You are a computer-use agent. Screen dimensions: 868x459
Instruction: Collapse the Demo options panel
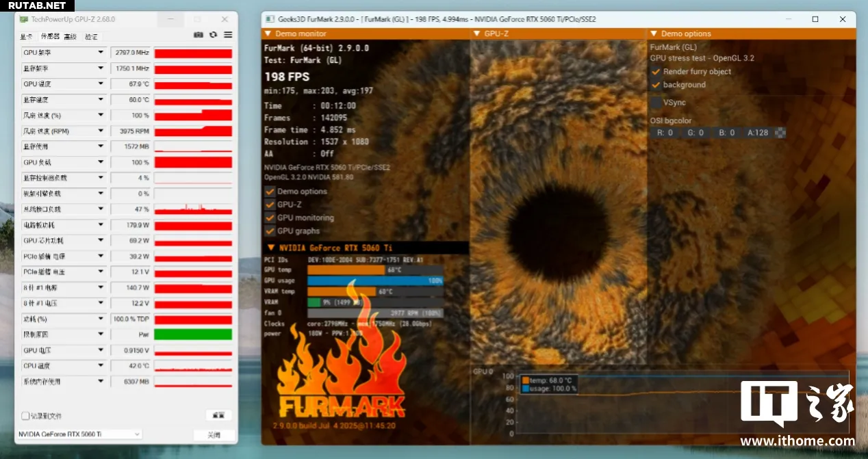pyautogui.click(x=654, y=34)
